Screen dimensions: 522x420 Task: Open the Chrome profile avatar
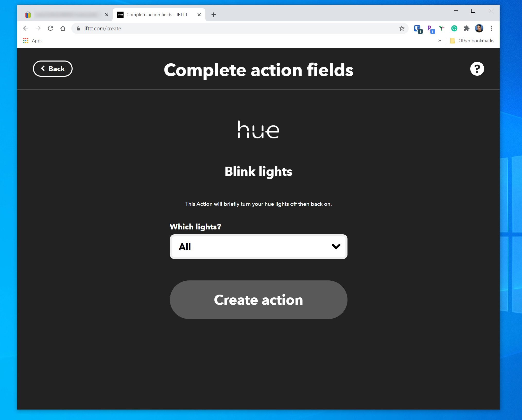pos(479,28)
